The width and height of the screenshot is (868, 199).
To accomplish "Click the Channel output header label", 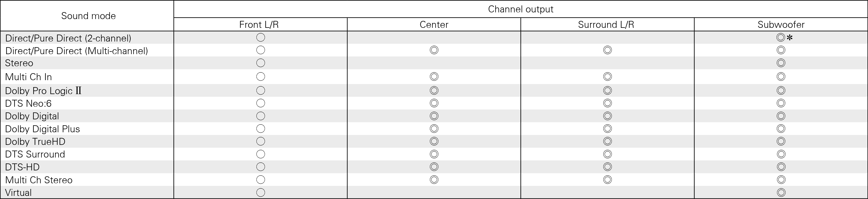I will point(521,9).
